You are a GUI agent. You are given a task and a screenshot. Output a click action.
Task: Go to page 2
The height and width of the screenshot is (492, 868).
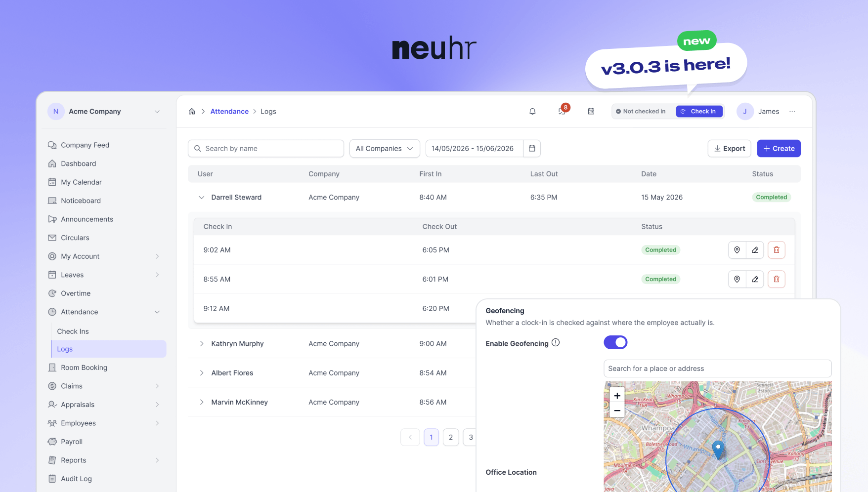[451, 437]
